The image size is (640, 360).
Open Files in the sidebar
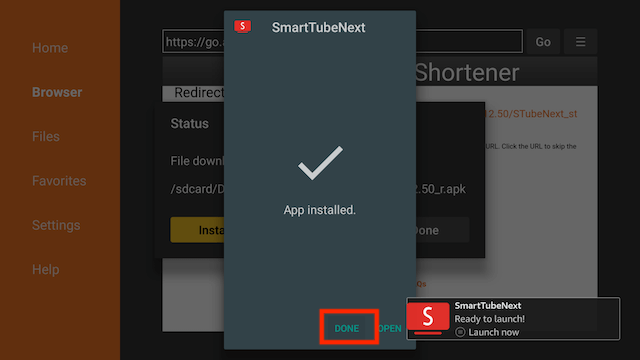pyautogui.click(x=46, y=136)
